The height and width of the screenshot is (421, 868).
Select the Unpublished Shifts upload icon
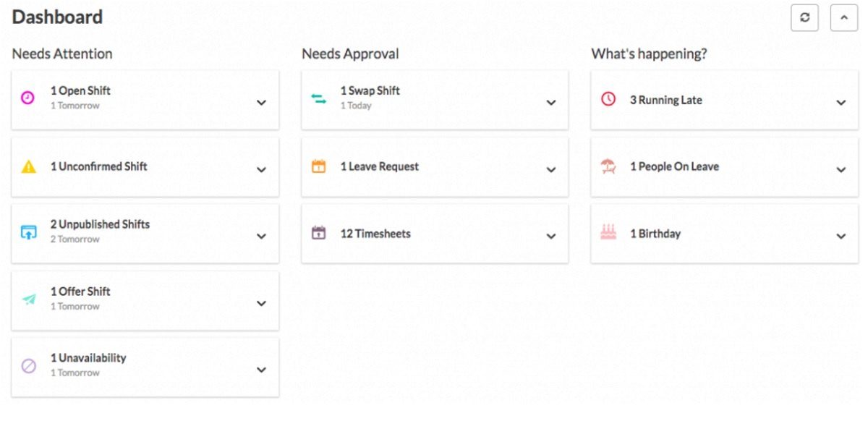[x=27, y=231]
